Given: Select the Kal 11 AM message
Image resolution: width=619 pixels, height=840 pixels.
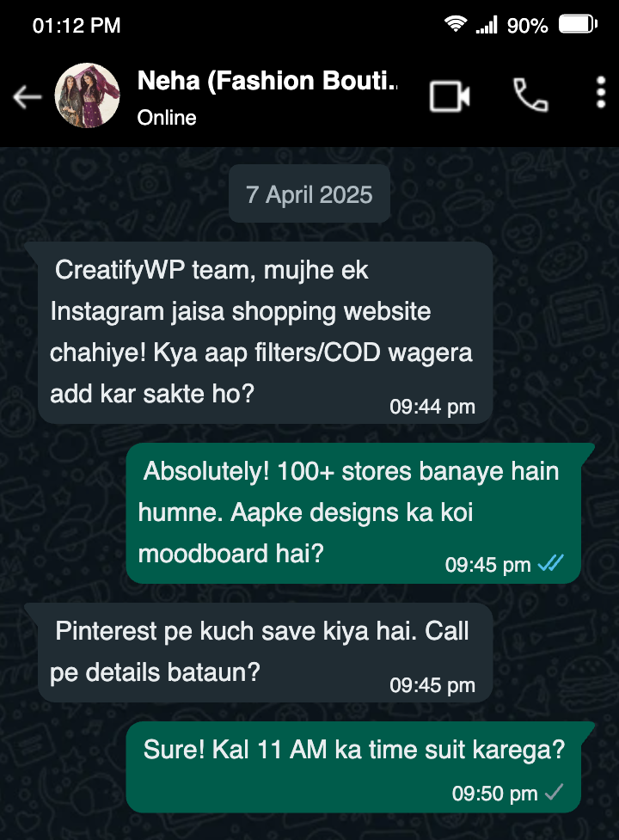Looking at the screenshot, I should [x=353, y=767].
